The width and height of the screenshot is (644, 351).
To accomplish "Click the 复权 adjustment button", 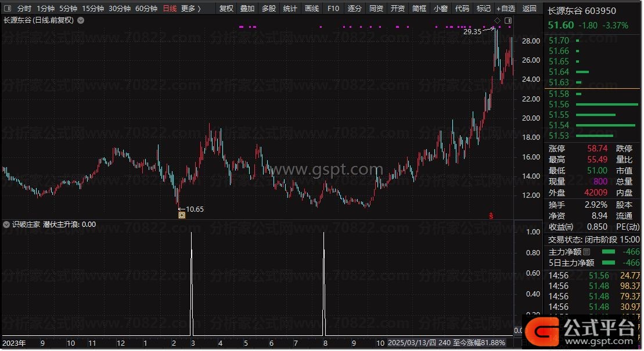I will (x=226, y=9).
